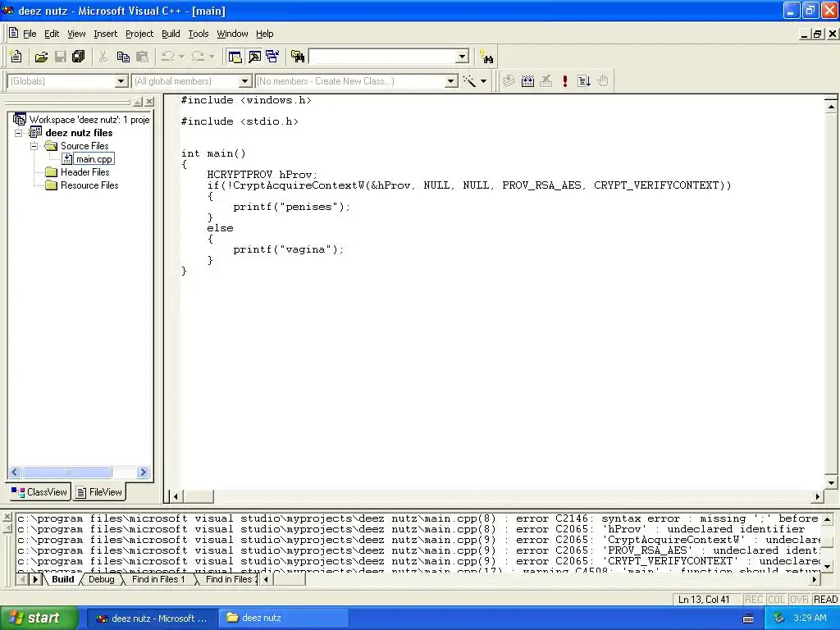Switch to the Build output tab
Viewport: 840px width, 630px height.
(x=62, y=579)
